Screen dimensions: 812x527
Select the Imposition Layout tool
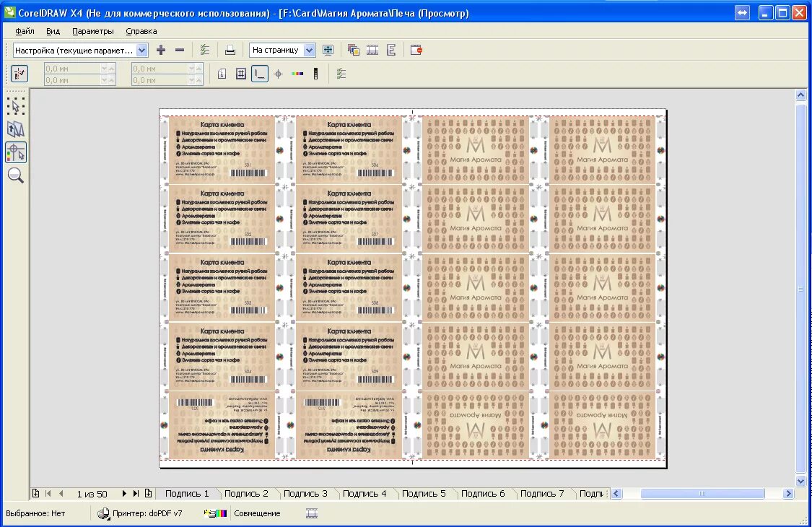pos(16,129)
